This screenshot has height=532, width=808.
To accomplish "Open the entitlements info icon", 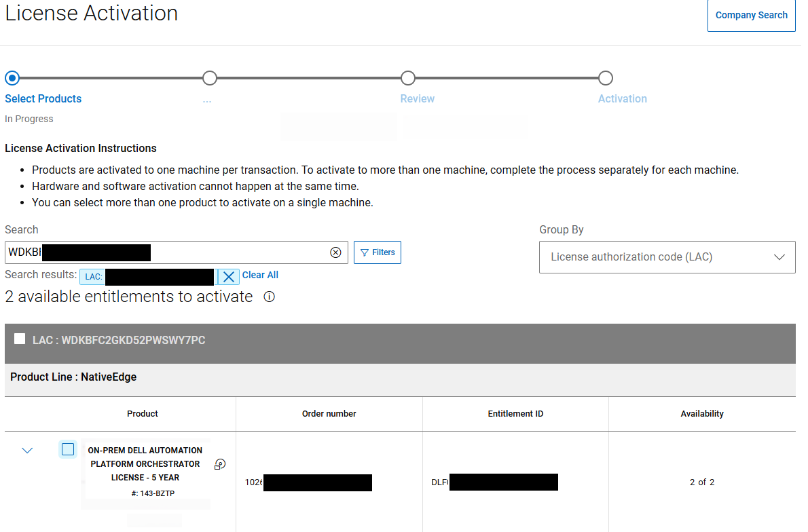I will coord(269,297).
